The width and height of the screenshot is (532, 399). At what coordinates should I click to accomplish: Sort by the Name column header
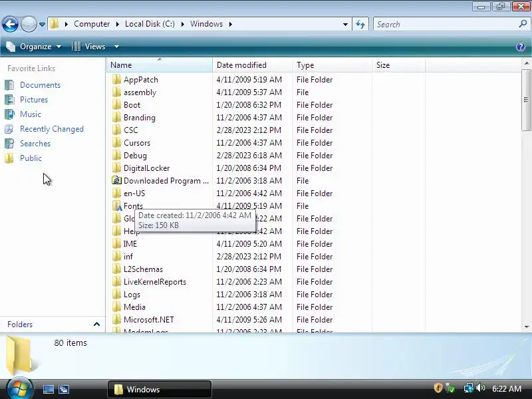(160, 65)
